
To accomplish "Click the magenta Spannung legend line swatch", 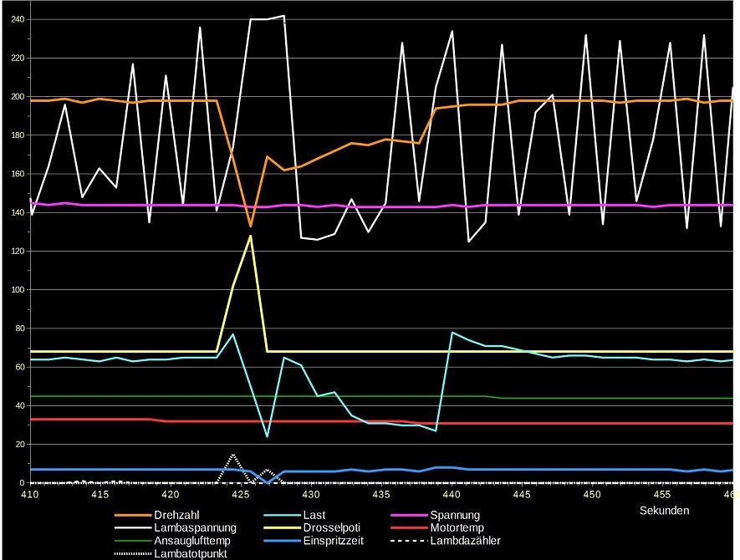I will pos(409,516).
